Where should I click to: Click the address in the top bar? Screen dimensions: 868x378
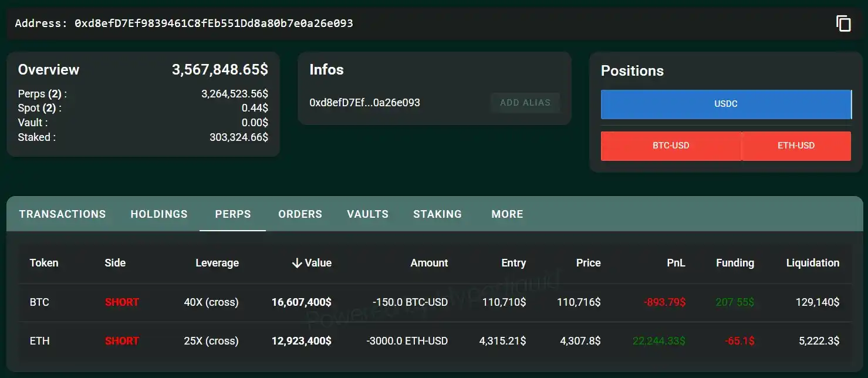(213, 23)
